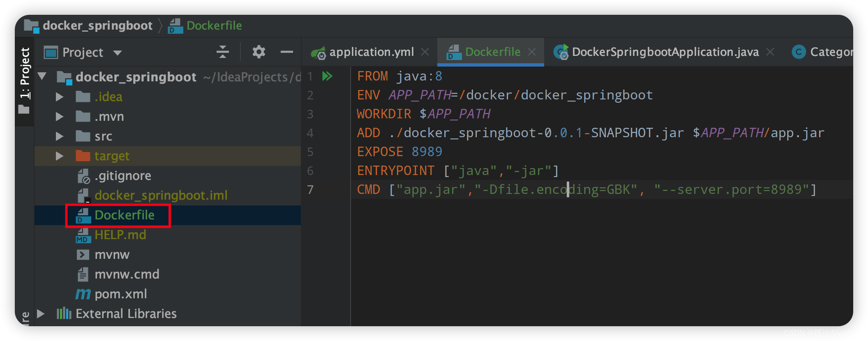Click ENV keyword on line 2
Screen dimensions: 868x341
point(368,95)
